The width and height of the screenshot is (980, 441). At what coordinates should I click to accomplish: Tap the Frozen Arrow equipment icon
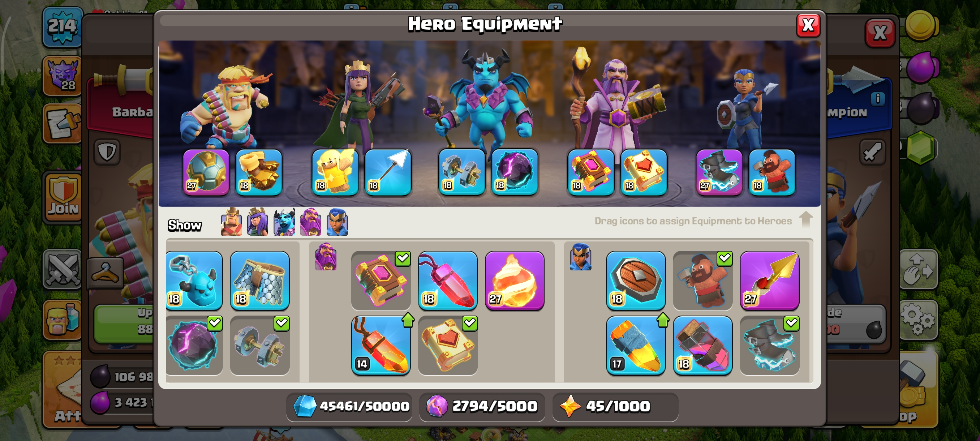388,172
